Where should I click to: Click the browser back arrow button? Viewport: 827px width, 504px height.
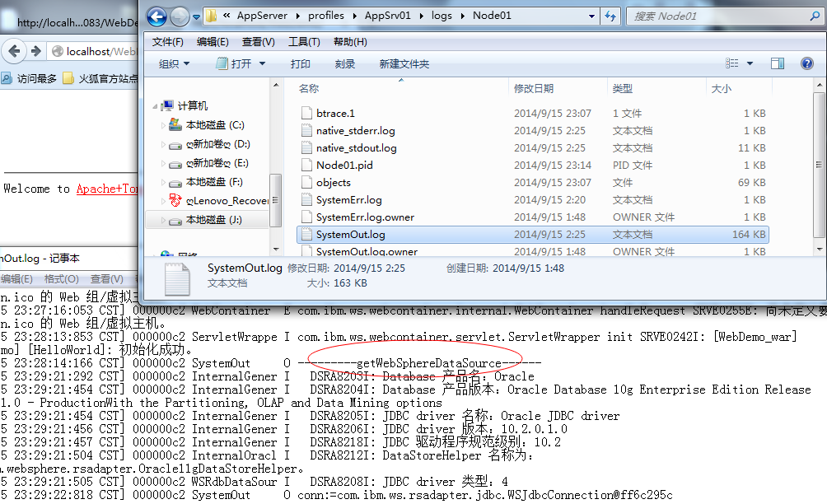[x=14, y=51]
